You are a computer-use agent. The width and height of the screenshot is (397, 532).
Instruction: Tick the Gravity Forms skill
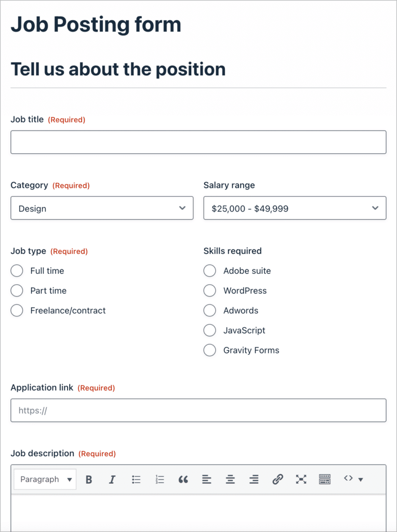pos(210,350)
